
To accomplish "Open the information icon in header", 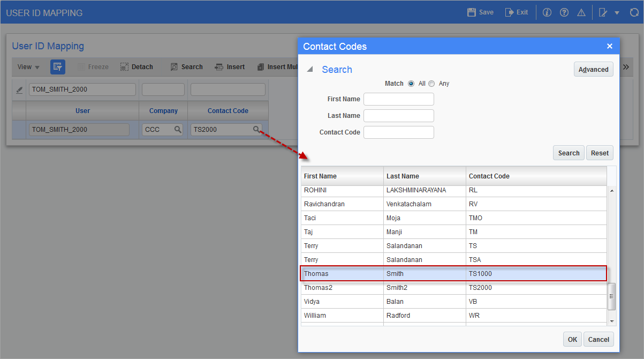I will coord(547,12).
